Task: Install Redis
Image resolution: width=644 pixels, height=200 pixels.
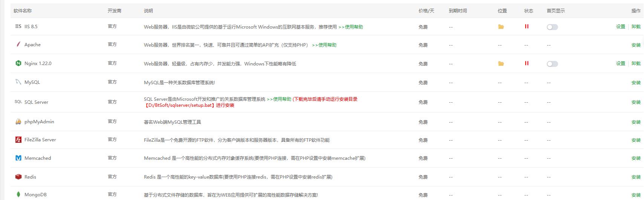Action: point(636,177)
